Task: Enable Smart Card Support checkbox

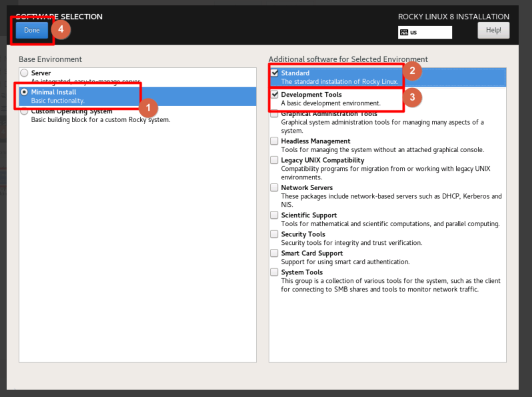Action: (274, 253)
